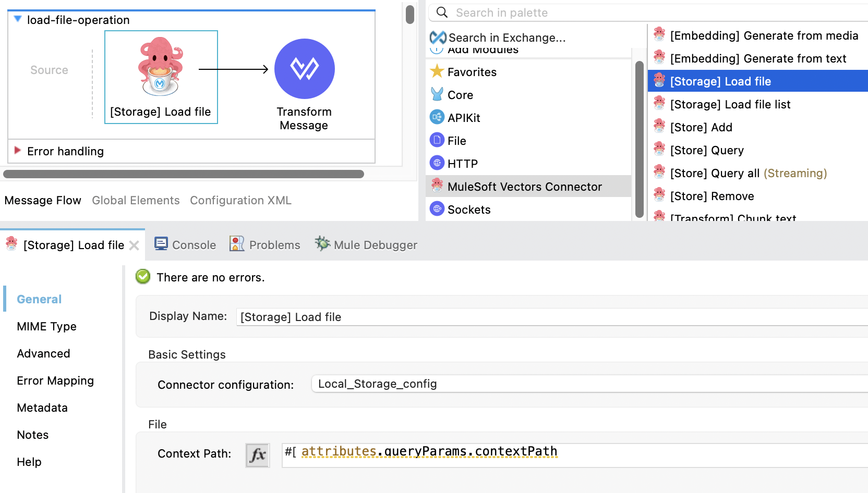Screen dimensions: 868x493
Task: Click the Source placeholder area in flow
Action: coord(49,70)
